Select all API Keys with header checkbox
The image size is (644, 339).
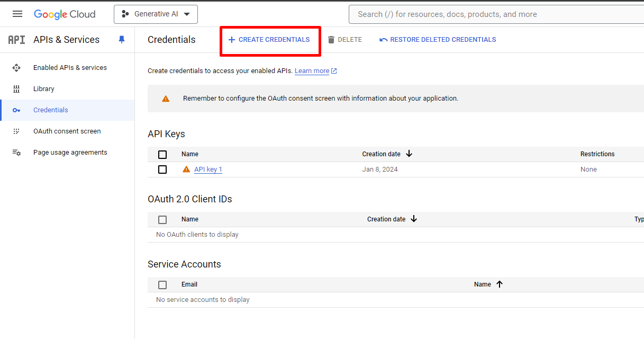162,155
